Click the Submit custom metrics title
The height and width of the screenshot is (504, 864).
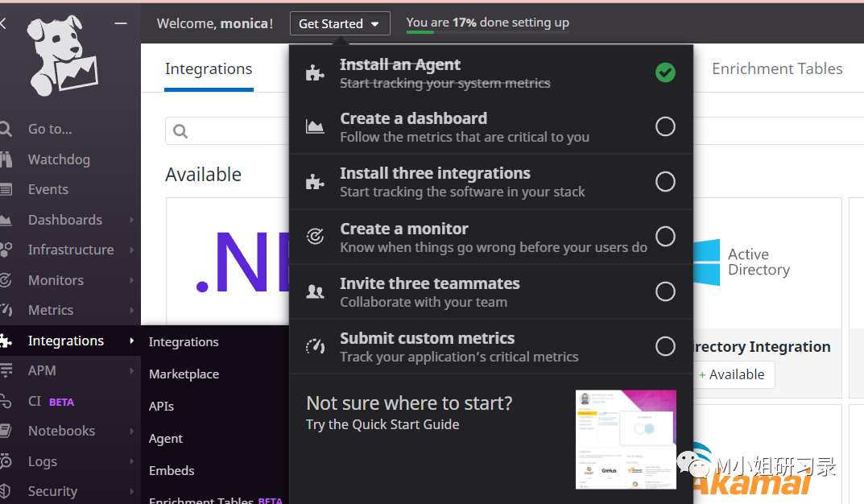click(427, 337)
